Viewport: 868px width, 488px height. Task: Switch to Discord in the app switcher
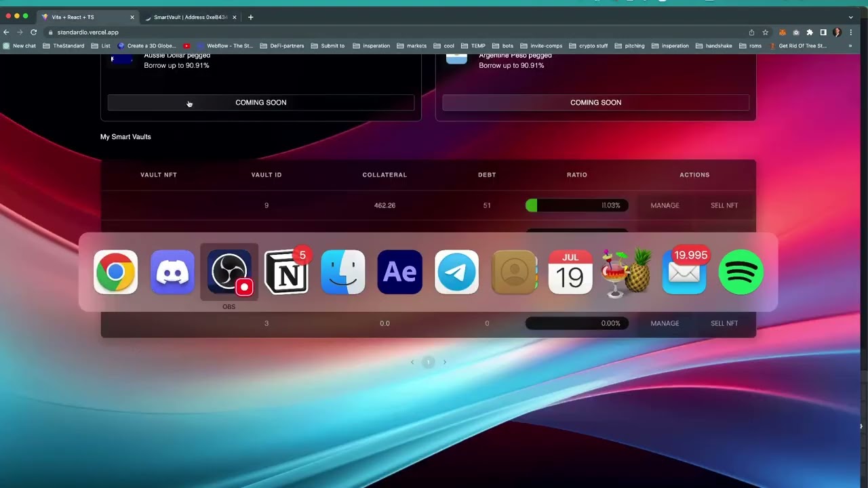tap(172, 272)
